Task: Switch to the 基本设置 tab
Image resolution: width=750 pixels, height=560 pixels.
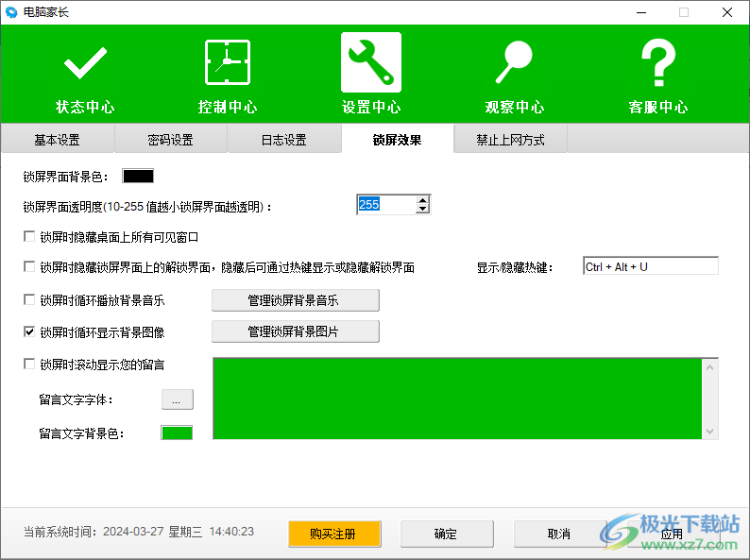Action: (x=58, y=140)
